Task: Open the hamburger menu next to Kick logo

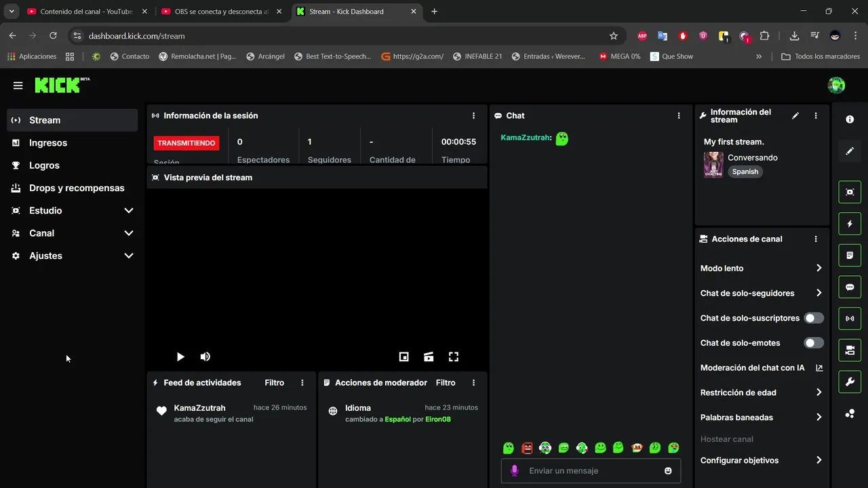Action: pos(18,85)
